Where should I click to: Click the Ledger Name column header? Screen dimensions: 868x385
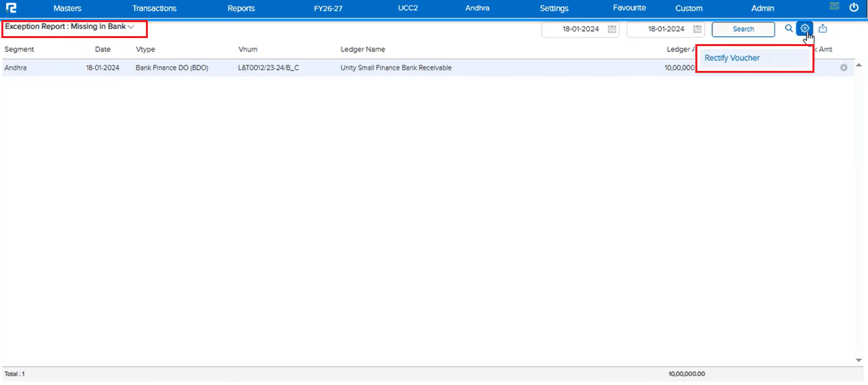363,49
